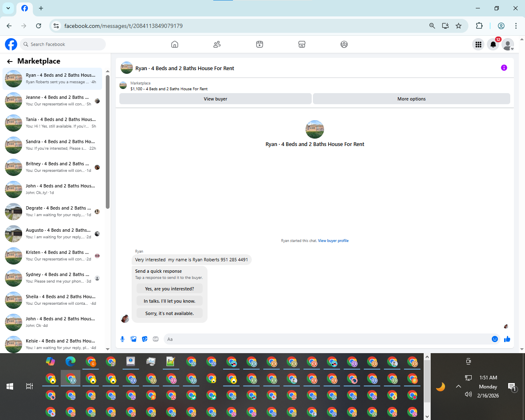525x420 pixels.
Task: Click the clock showing 1:51 AM
Action: click(x=488, y=378)
